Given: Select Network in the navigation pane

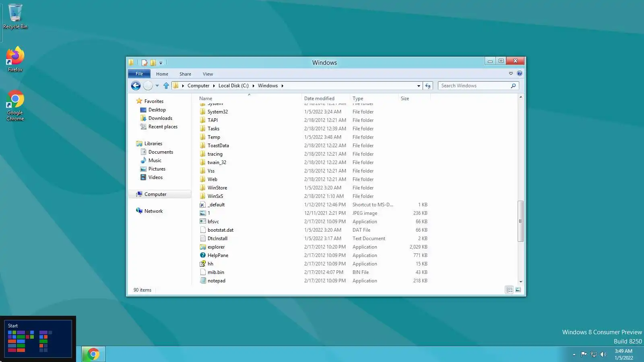Looking at the screenshot, I should click(x=153, y=211).
